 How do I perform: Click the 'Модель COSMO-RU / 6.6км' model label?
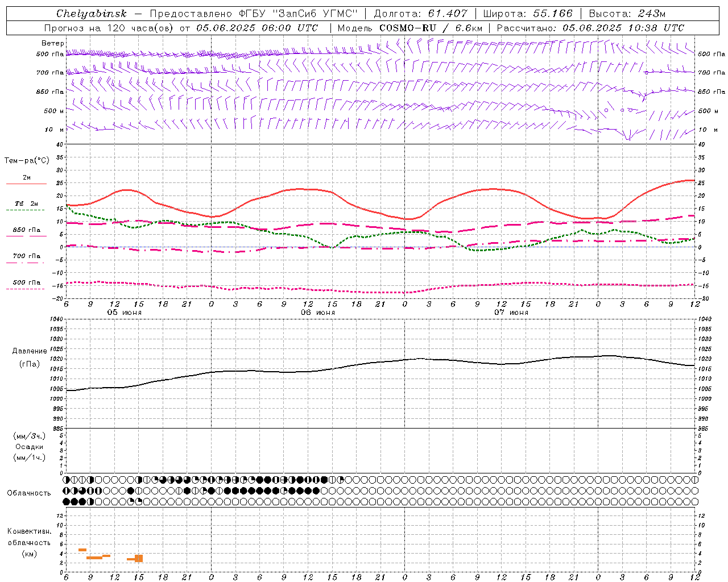click(x=409, y=28)
